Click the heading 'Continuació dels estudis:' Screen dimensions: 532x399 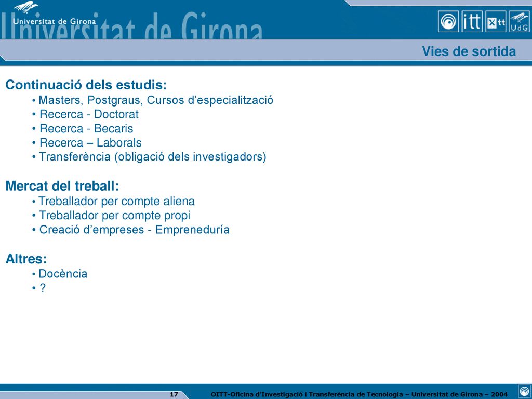[86, 85]
